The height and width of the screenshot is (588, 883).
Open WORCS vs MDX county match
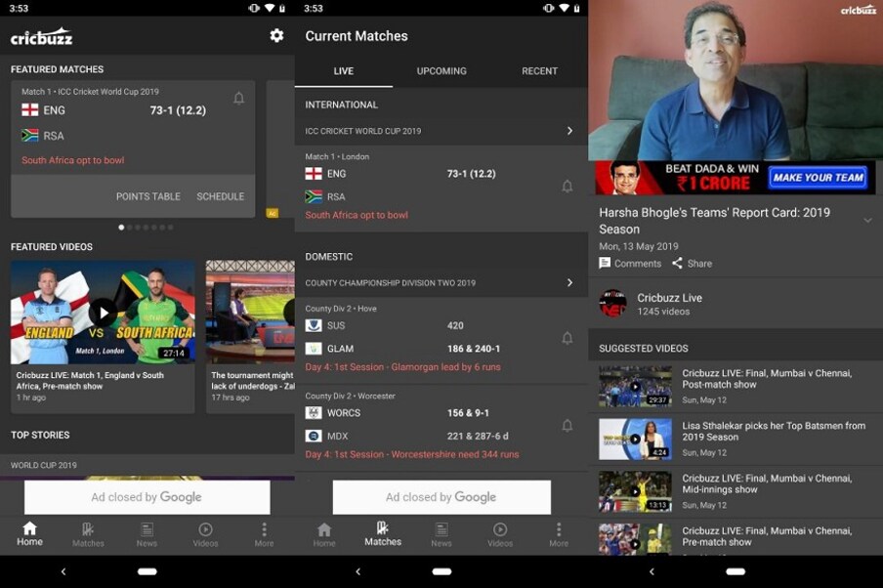tap(441, 427)
